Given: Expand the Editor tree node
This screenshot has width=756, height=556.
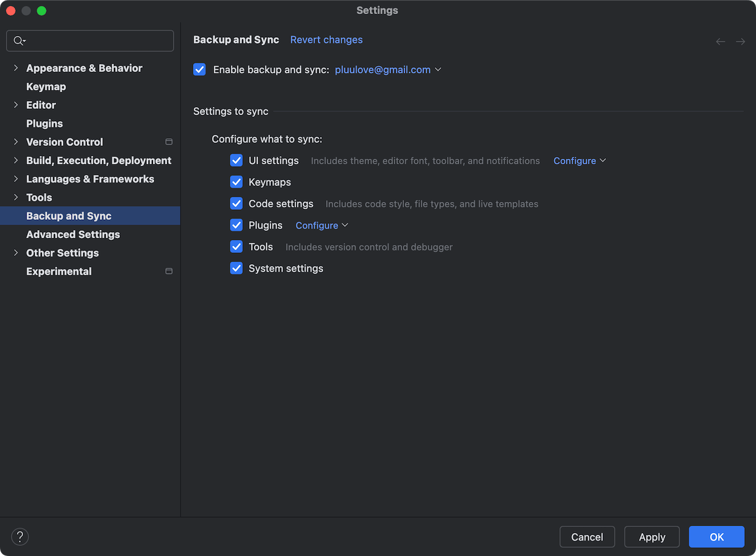Looking at the screenshot, I should pyautogui.click(x=15, y=105).
